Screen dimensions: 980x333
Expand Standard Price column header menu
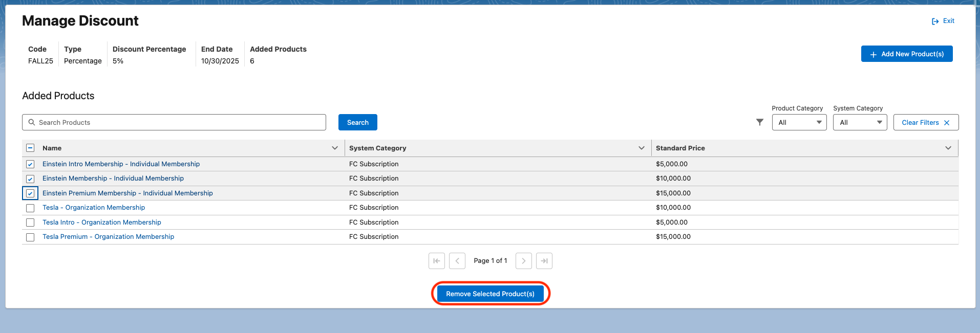(948, 148)
